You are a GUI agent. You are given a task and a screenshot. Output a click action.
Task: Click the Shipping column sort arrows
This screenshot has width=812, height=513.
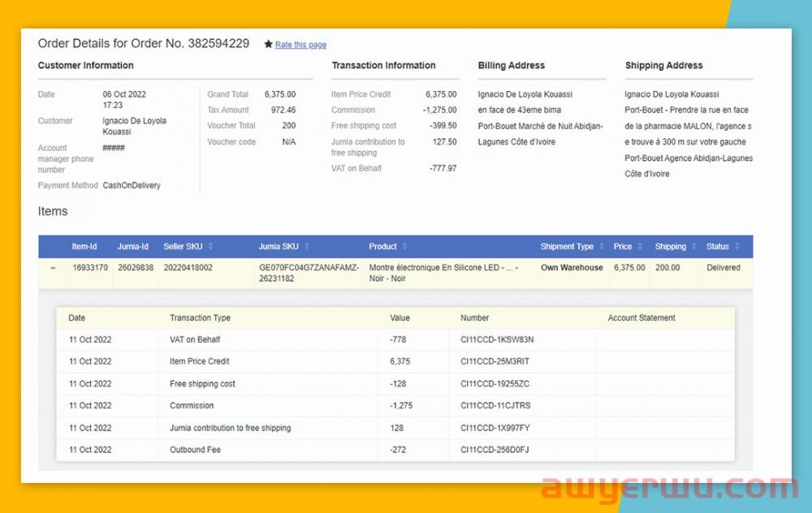(694, 247)
